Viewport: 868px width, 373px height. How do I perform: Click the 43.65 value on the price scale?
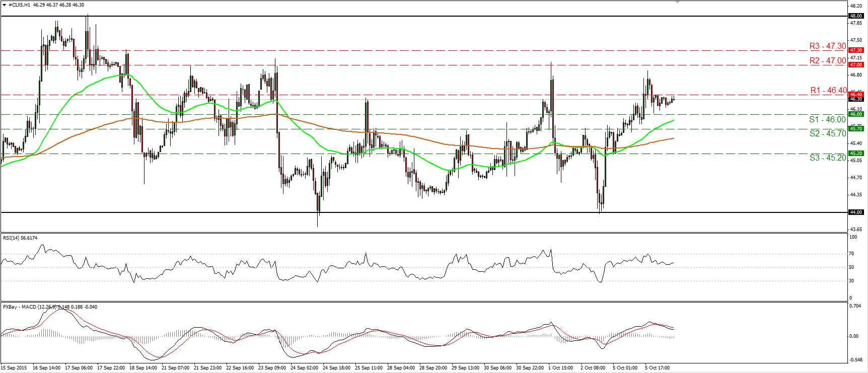coord(855,230)
